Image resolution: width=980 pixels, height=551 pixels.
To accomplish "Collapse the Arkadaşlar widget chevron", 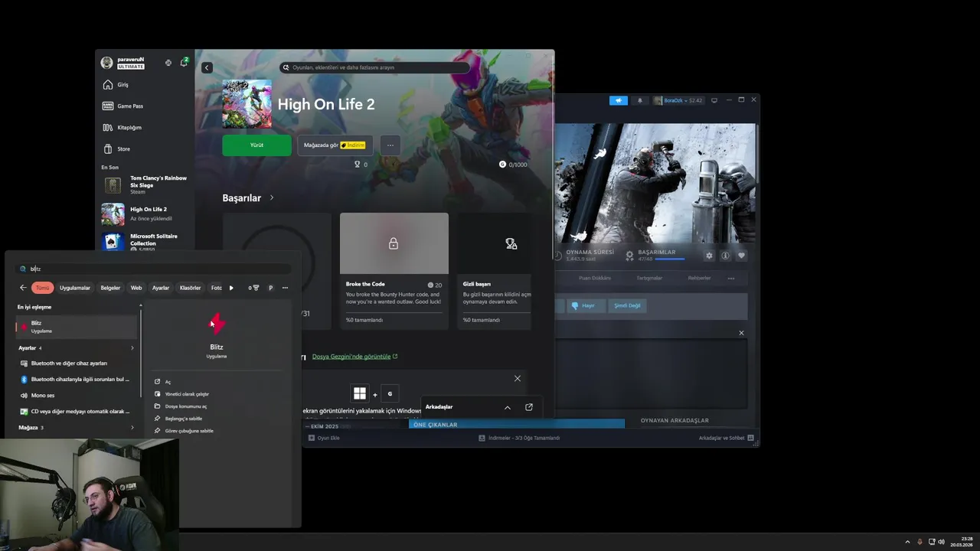I will 507,407.
